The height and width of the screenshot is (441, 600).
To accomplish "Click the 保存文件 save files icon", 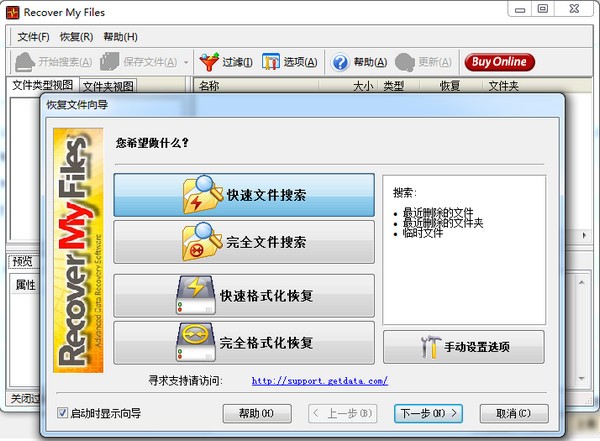I will (110, 62).
